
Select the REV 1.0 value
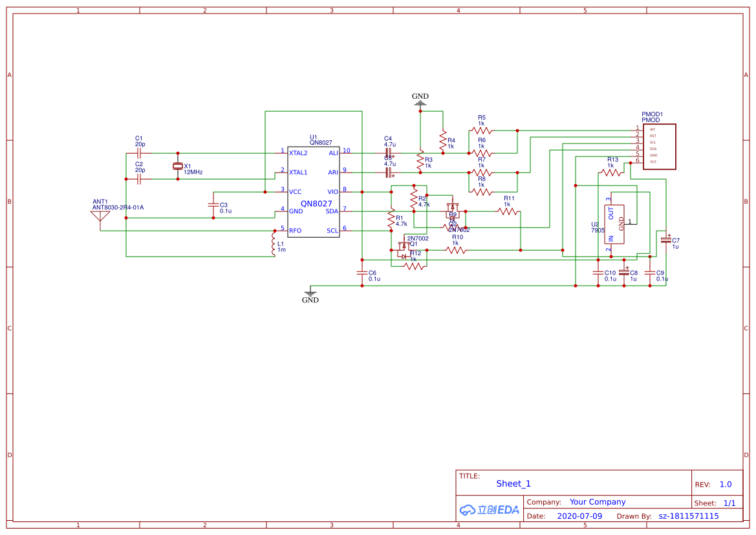725,484
